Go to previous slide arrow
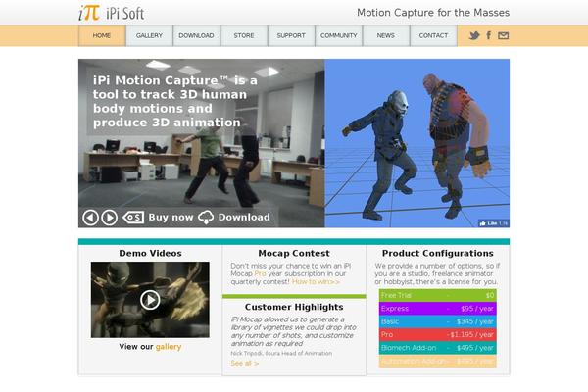Screen dimensions: 588x392 click(x=90, y=218)
